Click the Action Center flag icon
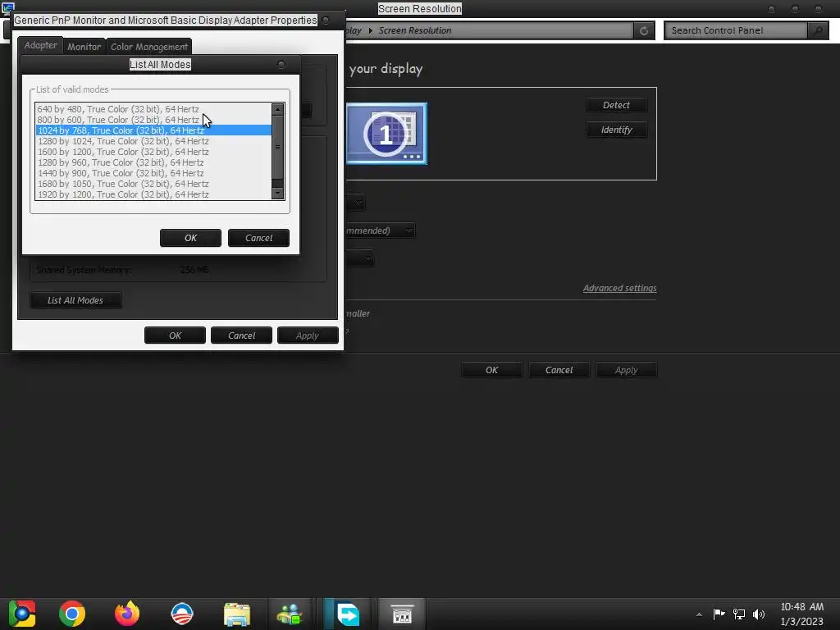 pos(719,614)
